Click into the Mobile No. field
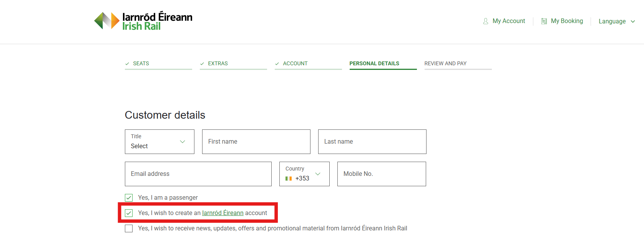This screenshot has height=240, width=644. 381,174
